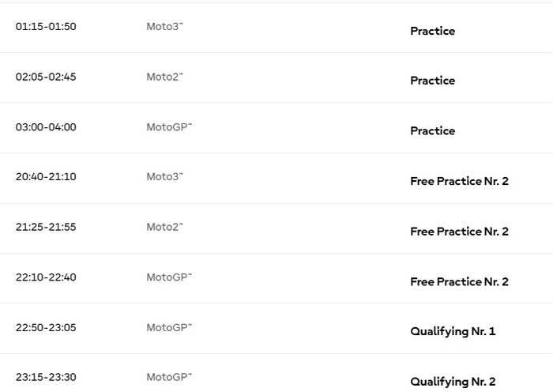Open the Moto3 Practice session label
The width and height of the screenshot is (553, 392).
pos(432,31)
